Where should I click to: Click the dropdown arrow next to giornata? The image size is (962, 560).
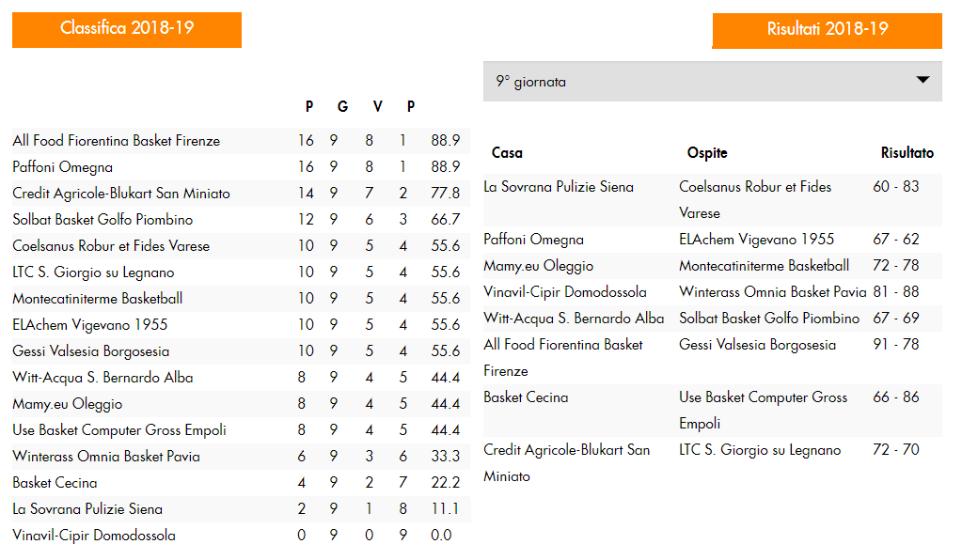(923, 80)
